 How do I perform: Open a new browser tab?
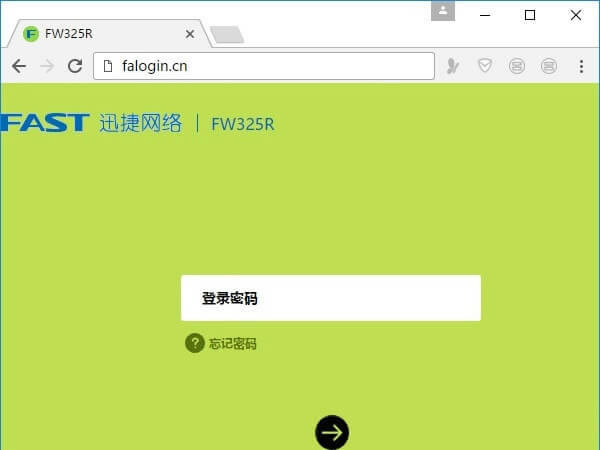[x=227, y=35]
